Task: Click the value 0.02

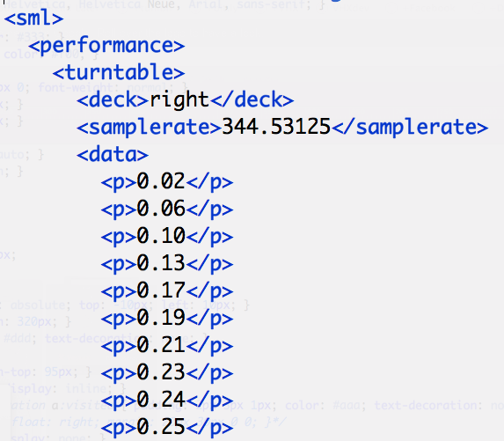Action: (x=161, y=181)
